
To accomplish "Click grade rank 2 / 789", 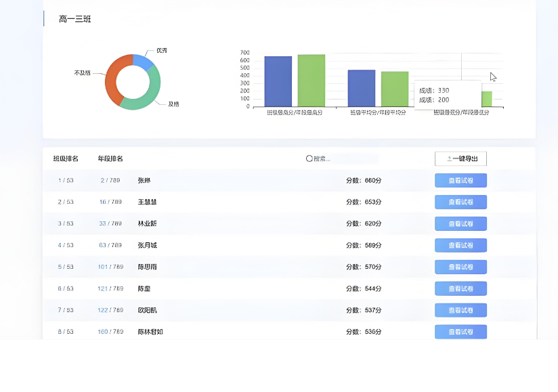I will pos(110,180).
